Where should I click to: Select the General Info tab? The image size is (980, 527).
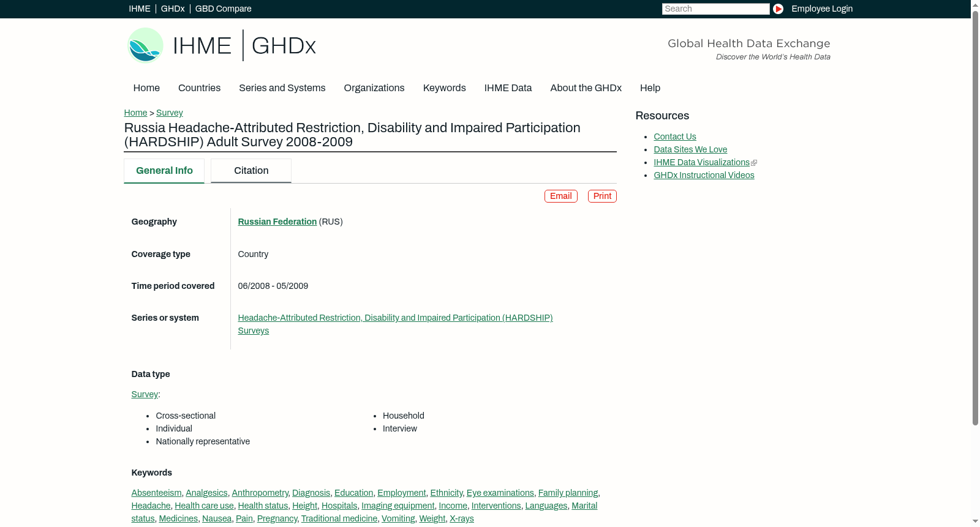pyautogui.click(x=164, y=171)
